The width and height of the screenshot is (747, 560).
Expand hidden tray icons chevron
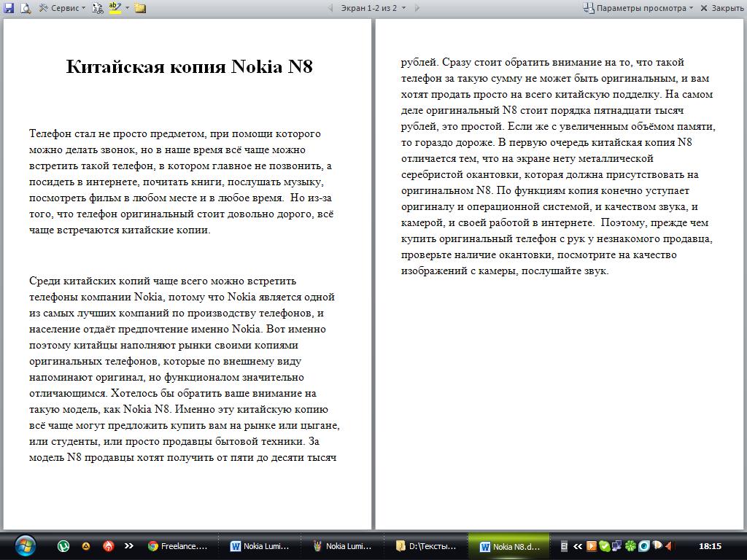click(578, 546)
